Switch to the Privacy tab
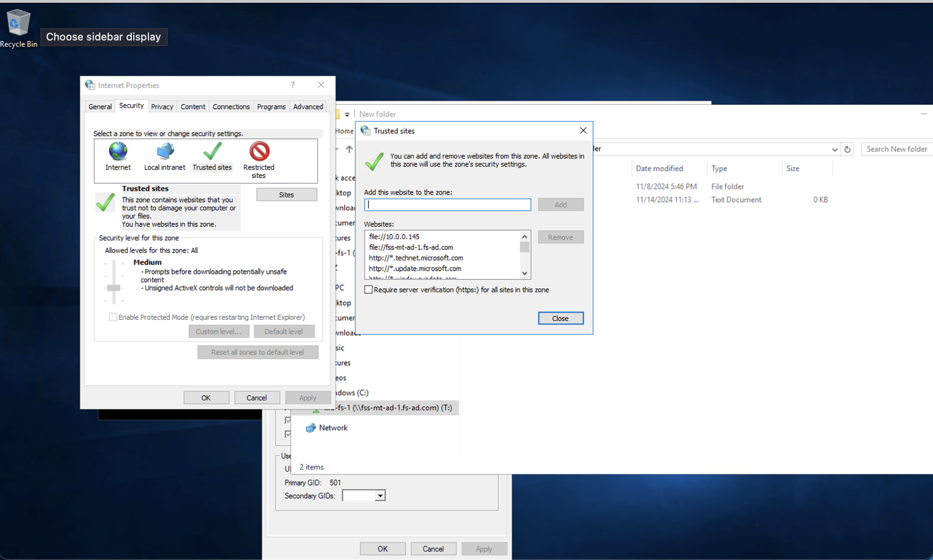This screenshot has height=560, width=933. (162, 106)
